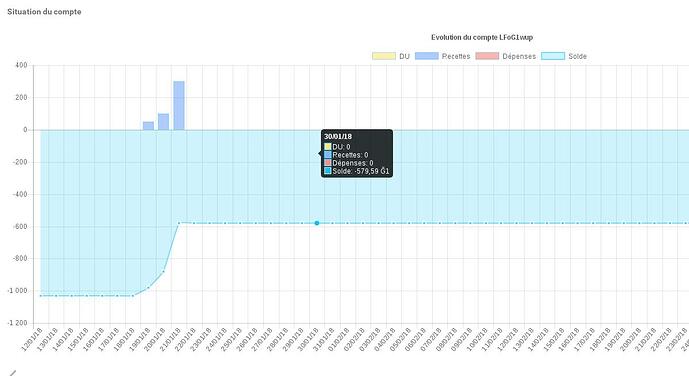This screenshot has width=689, height=376.
Task: Toggle the yellow DU legend swatch
Action: (x=384, y=56)
